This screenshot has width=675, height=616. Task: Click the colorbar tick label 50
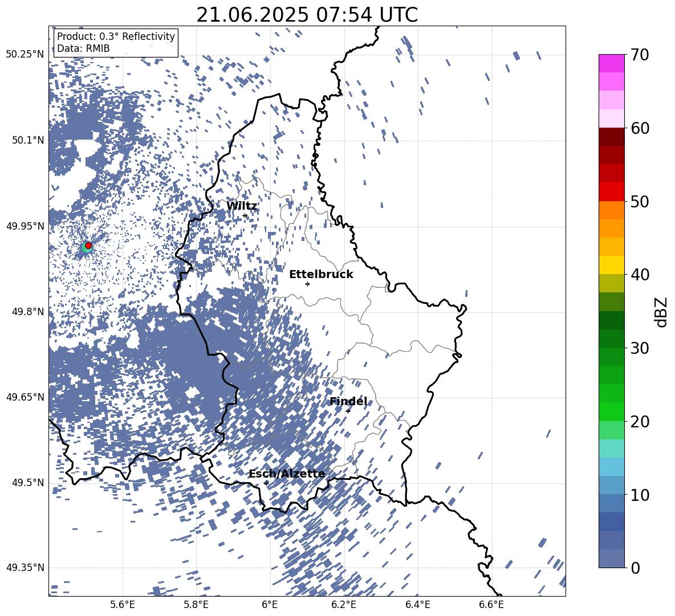tap(639, 201)
